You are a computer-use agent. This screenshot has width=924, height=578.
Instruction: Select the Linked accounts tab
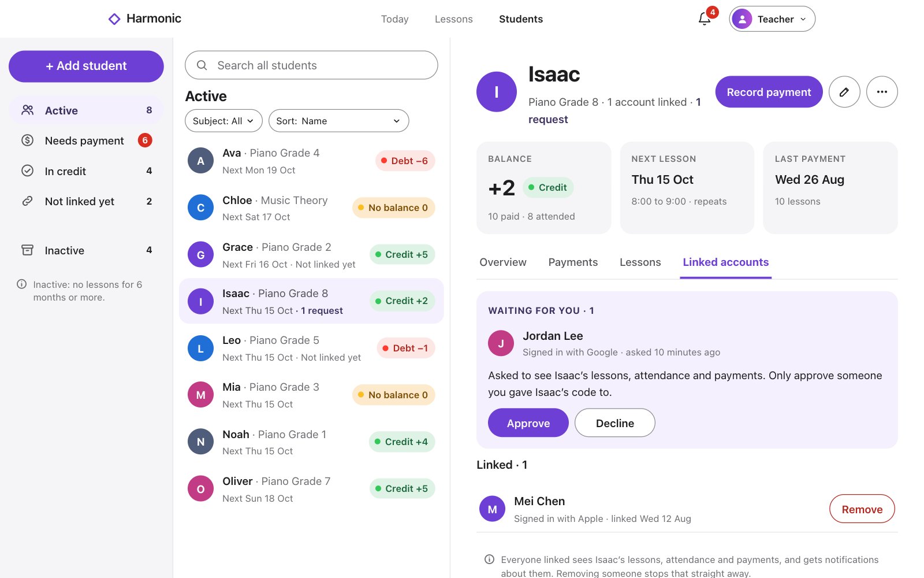click(725, 262)
